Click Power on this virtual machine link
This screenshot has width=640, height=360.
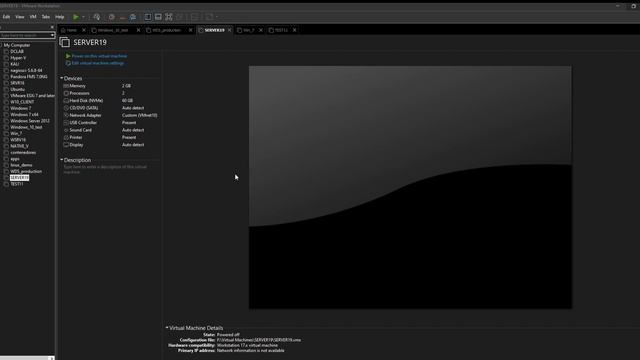99,56
